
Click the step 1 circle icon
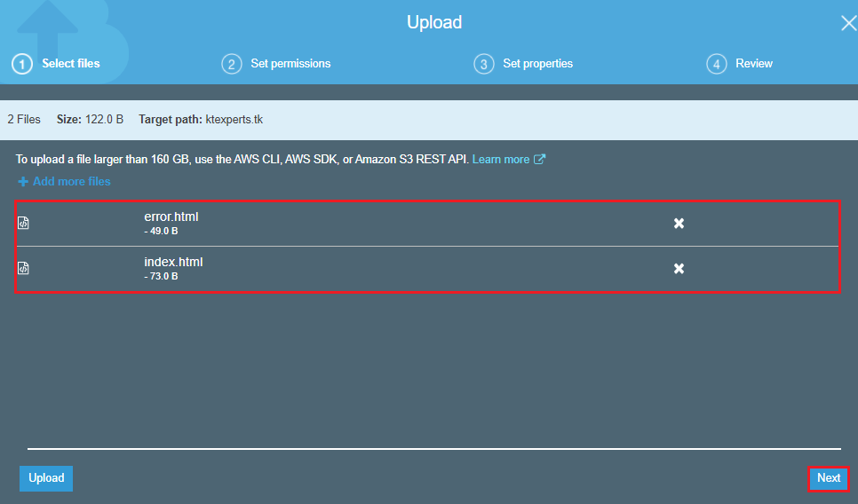click(22, 64)
